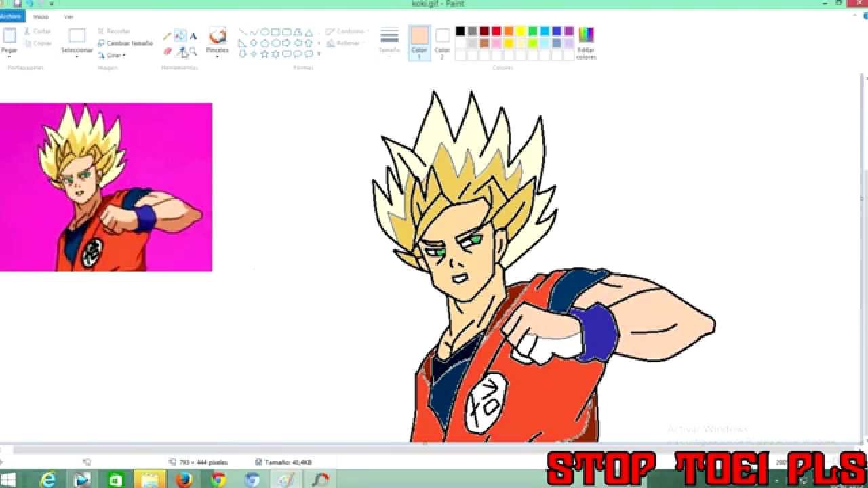Select the Text tool

[x=193, y=36]
